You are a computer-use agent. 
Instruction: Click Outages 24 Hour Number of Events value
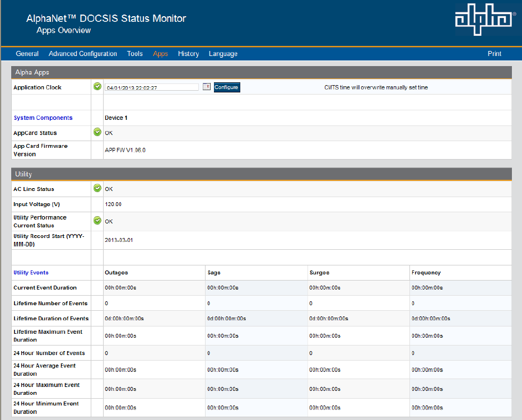click(106, 353)
